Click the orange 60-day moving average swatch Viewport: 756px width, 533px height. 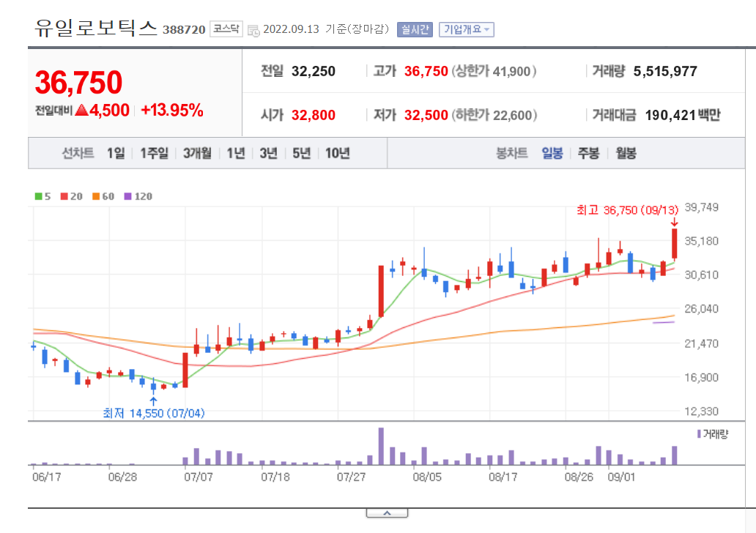96,196
